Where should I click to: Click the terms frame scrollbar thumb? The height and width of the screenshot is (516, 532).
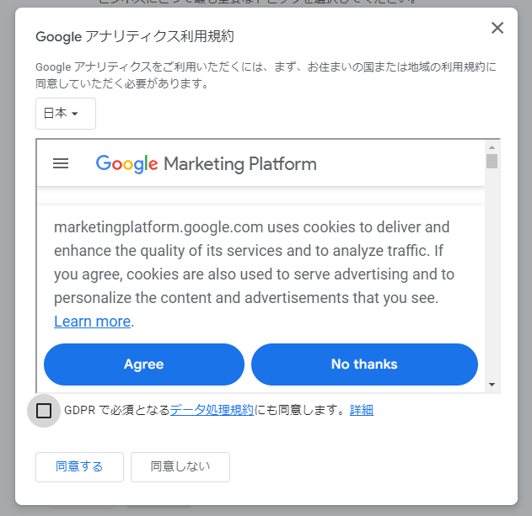point(492,161)
